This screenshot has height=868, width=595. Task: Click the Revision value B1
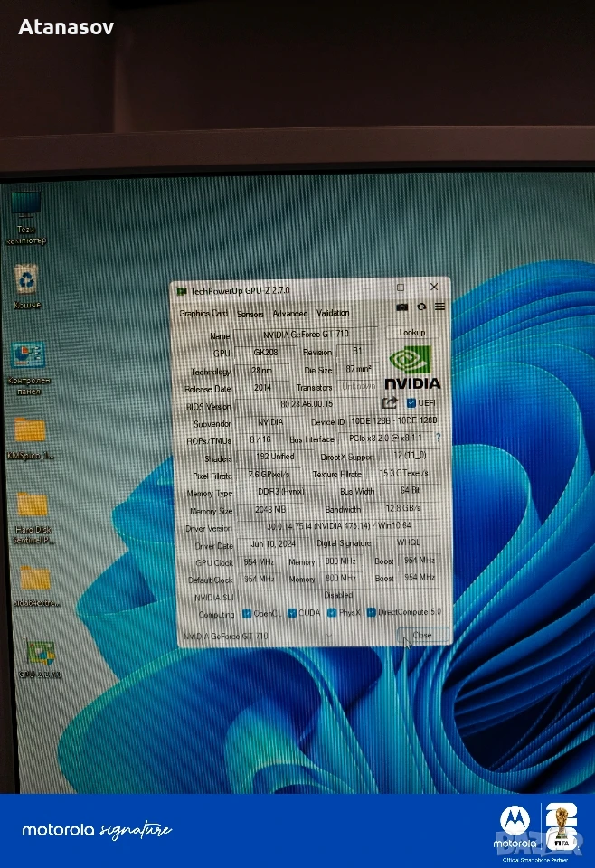[x=357, y=351]
